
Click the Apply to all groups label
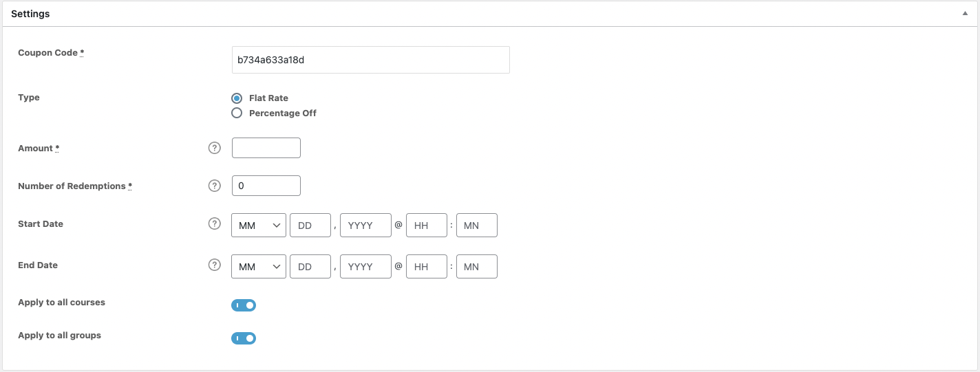pyautogui.click(x=59, y=336)
